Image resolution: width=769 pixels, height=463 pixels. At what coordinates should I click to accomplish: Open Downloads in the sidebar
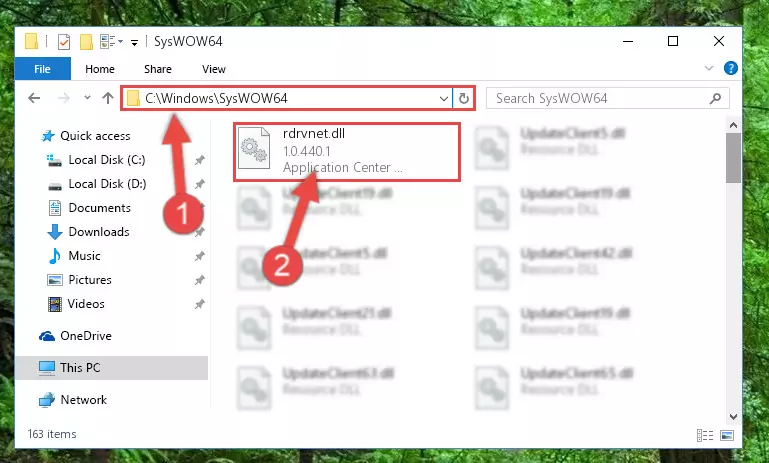99,232
